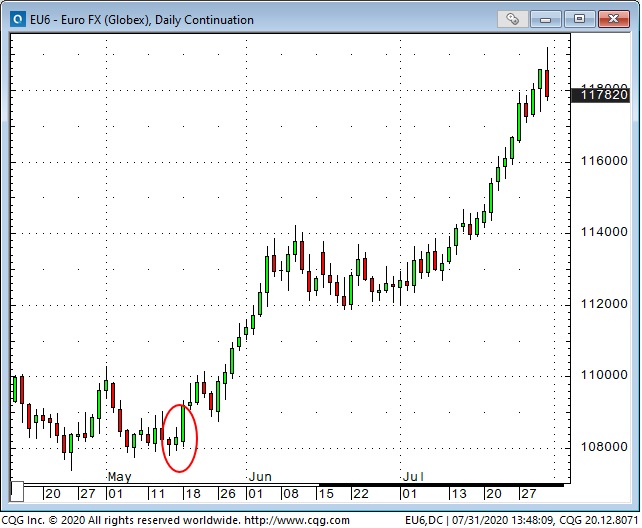Viewport: 642px width, 528px height.
Task: Click the 114000 price axis label
Action: click(604, 232)
